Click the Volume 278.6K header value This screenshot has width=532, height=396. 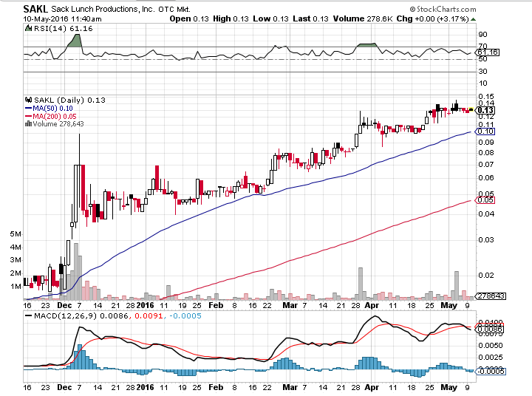click(x=362, y=18)
